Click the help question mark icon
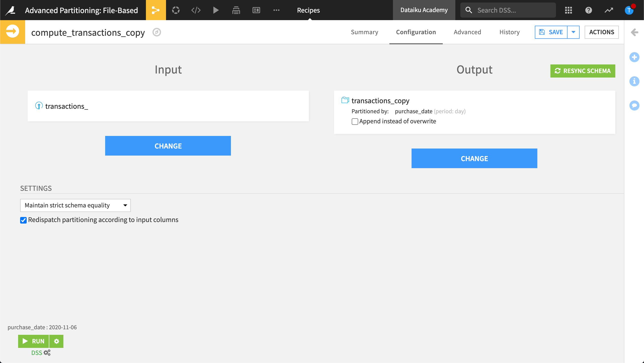The width and height of the screenshot is (644, 363). (589, 10)
